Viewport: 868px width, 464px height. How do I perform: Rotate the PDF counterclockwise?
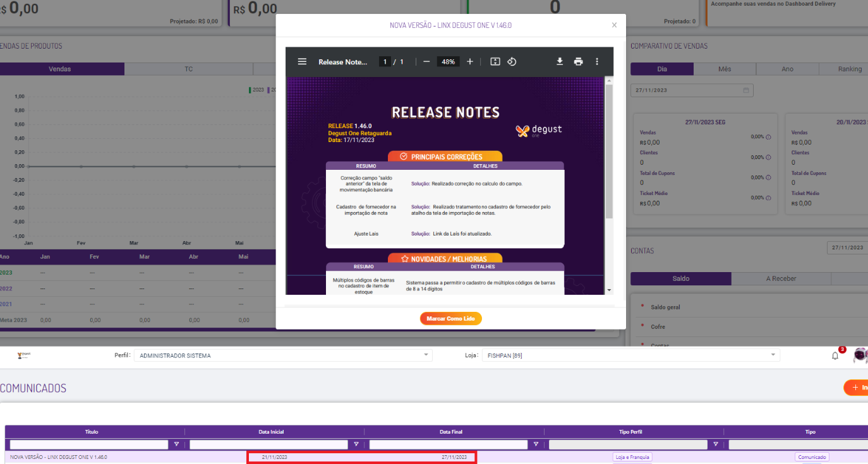(x=512, y=62)
